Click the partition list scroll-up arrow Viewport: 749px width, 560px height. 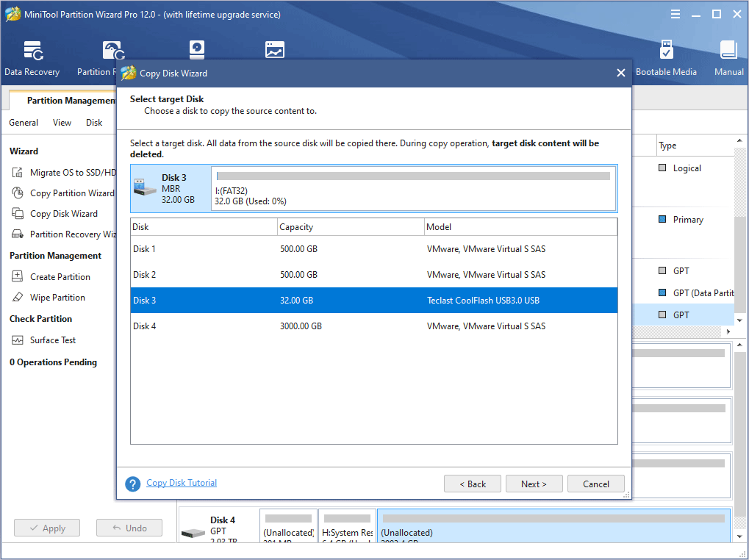pyautogui.click(x=740, y=141)
